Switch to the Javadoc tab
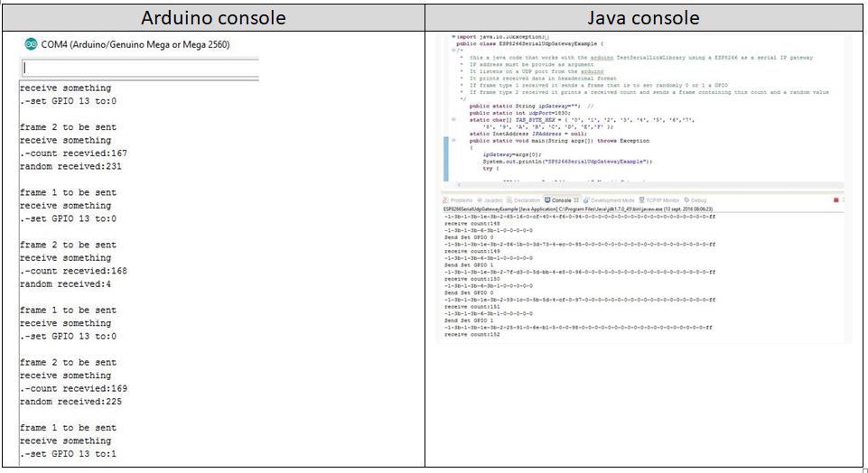This screenshot has width=868, height=473. (490, 200)
